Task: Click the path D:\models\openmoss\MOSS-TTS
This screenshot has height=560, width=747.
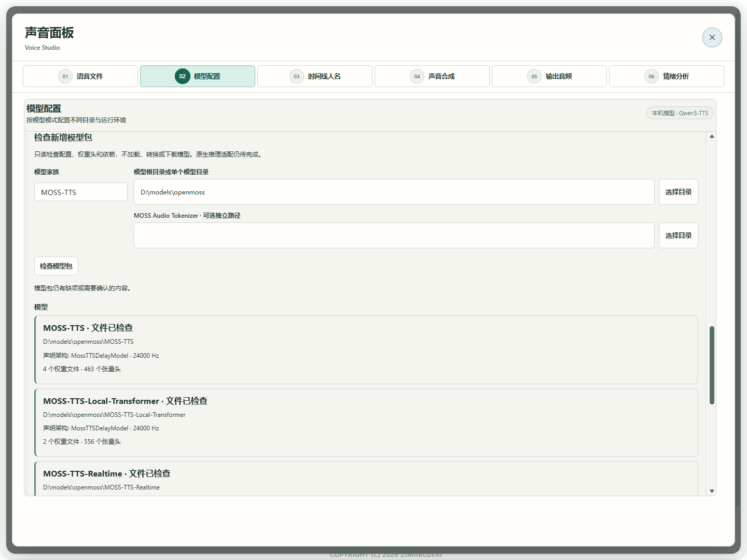Action: [88, 342]
